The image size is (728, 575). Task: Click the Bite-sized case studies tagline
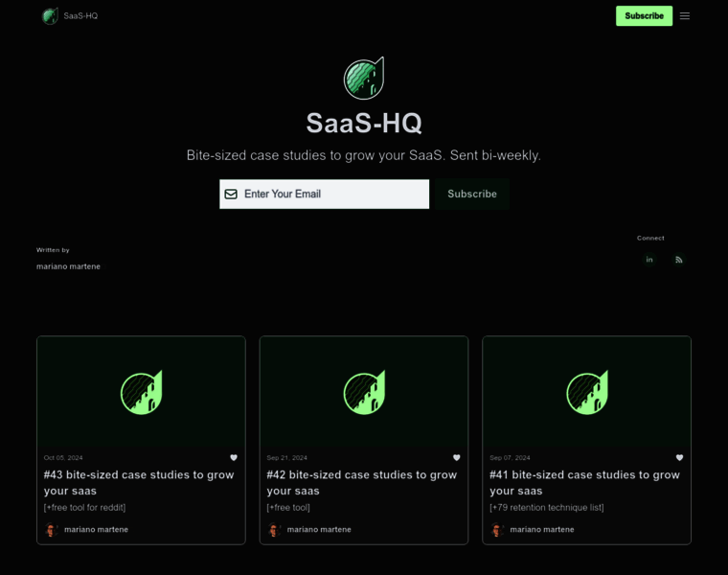click(364, 155)
